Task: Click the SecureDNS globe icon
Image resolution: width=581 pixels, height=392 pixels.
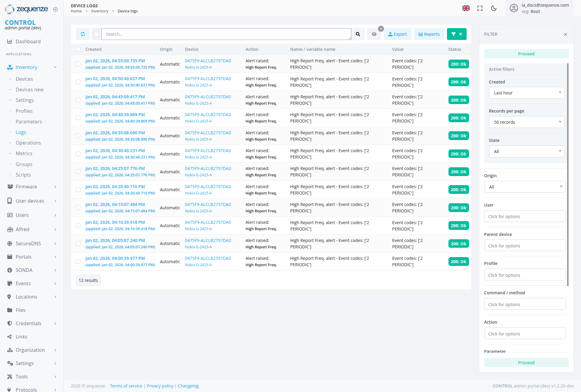Action: [x=10, y=243]
